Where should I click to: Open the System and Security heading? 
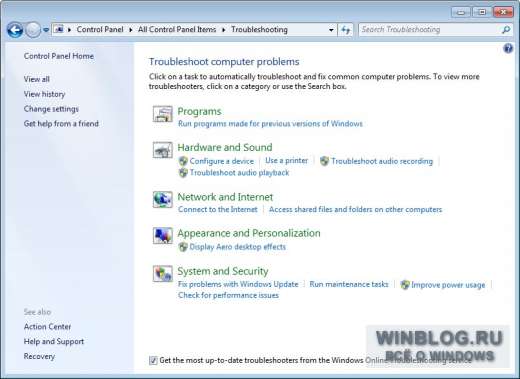point(223,271)
